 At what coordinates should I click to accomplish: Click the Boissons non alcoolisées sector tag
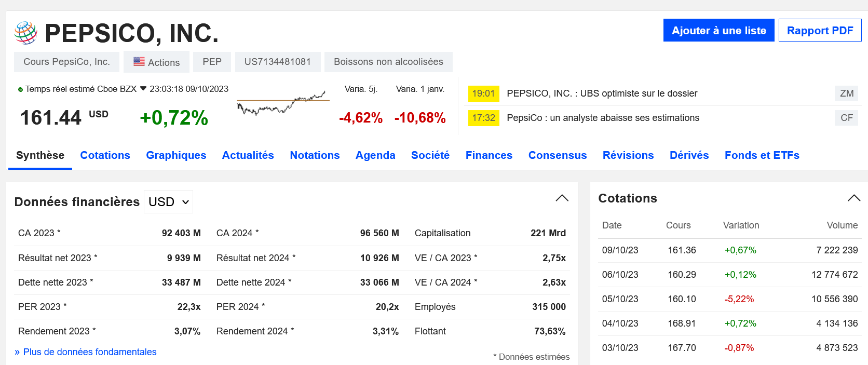(388, 62)
